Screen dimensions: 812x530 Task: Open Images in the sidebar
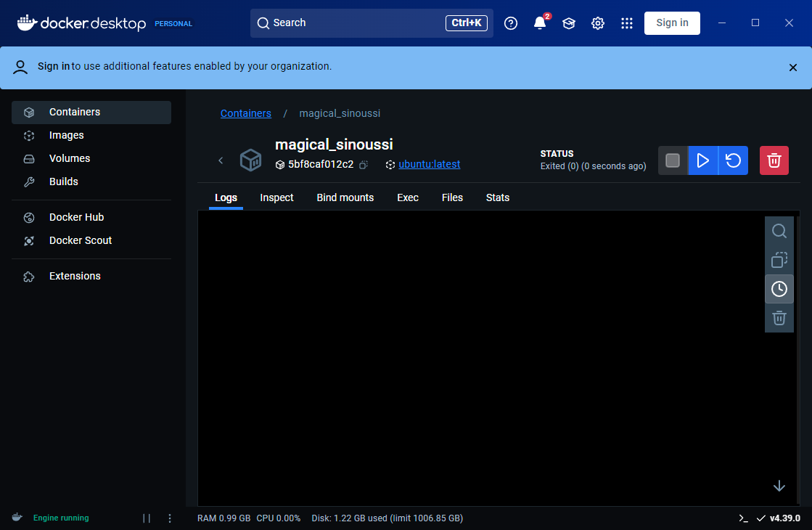(91, 136)
